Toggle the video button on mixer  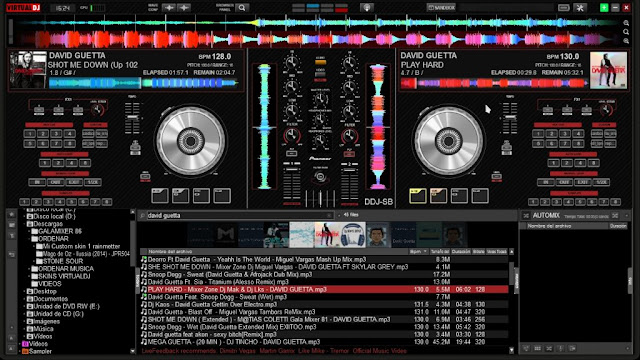320,75
